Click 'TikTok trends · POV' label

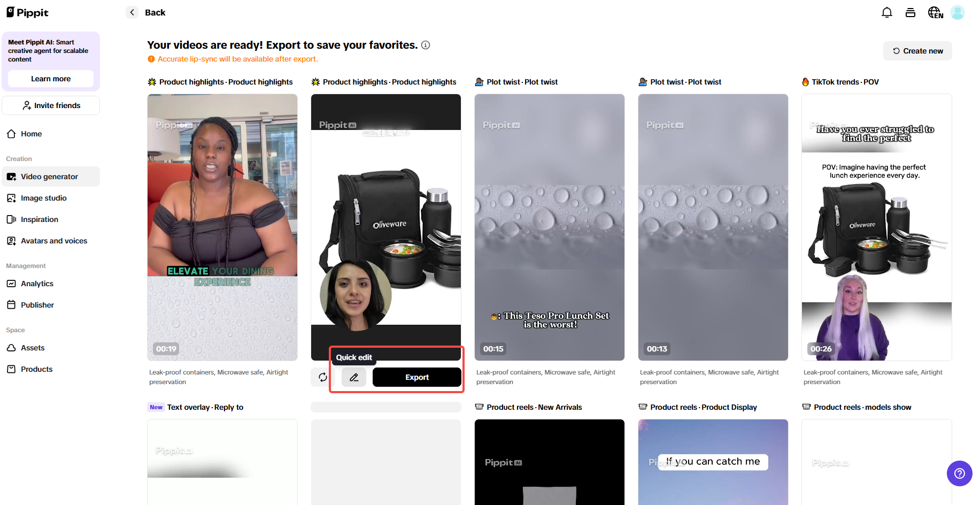pyautogui.click(x=845, y=82)
